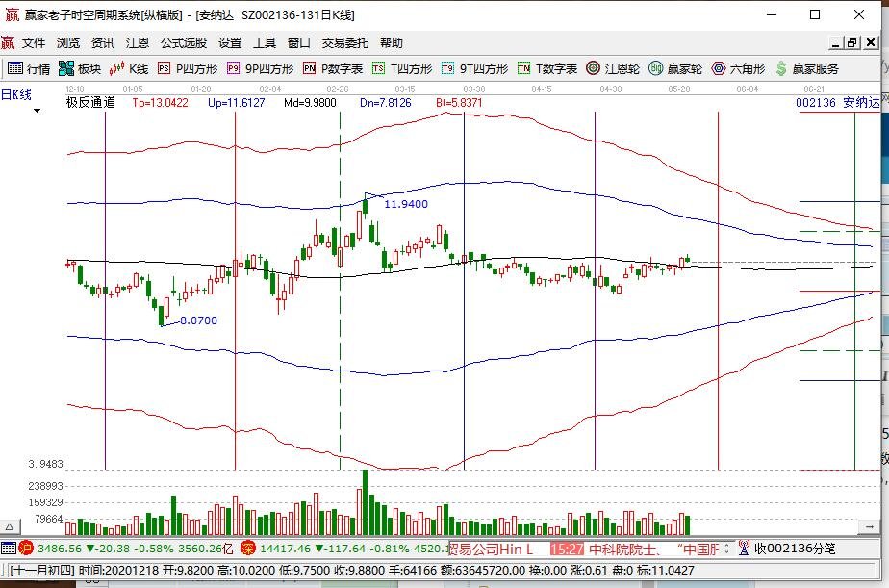The height and width of the screenshot is (588, 889).
Task: Open the 江恩 menu
Action: tap(138, 42)
